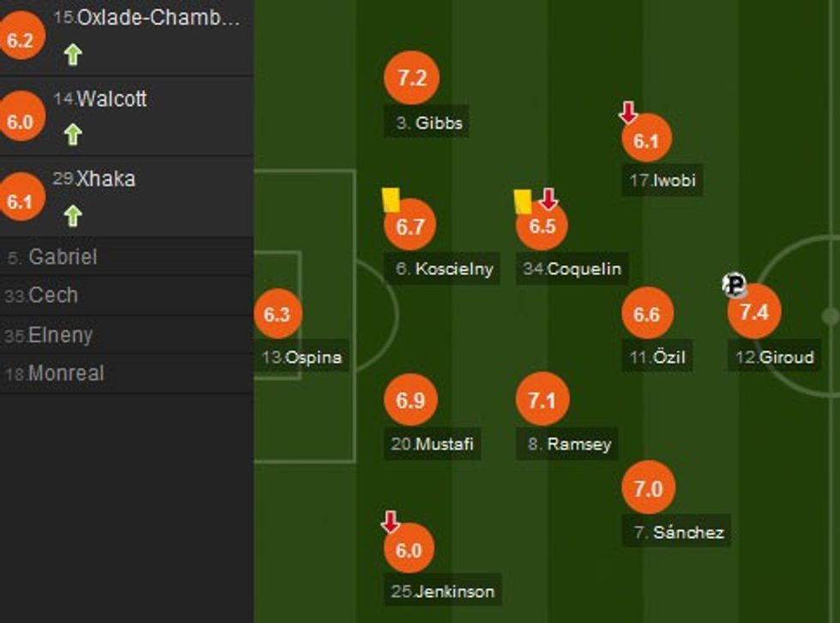
Task: Click Mustafi's player name label
Action: pos(433,444)
